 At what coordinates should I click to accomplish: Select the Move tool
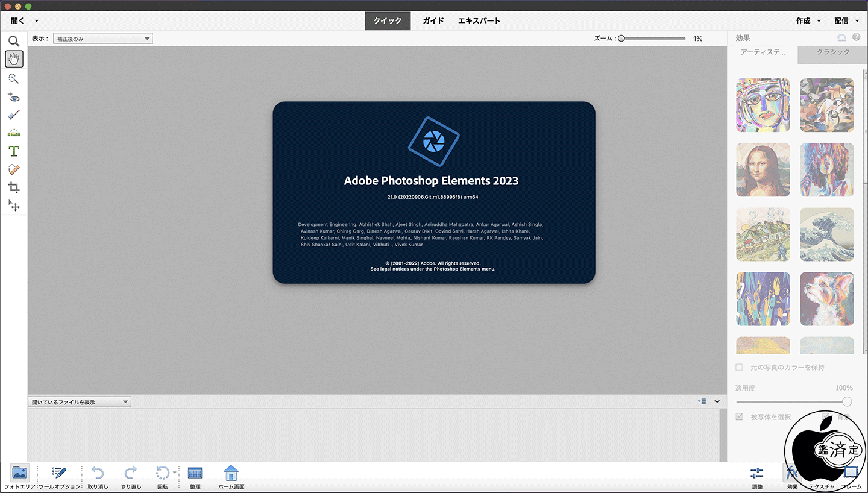pyautogui.click(x=14, y=206)
